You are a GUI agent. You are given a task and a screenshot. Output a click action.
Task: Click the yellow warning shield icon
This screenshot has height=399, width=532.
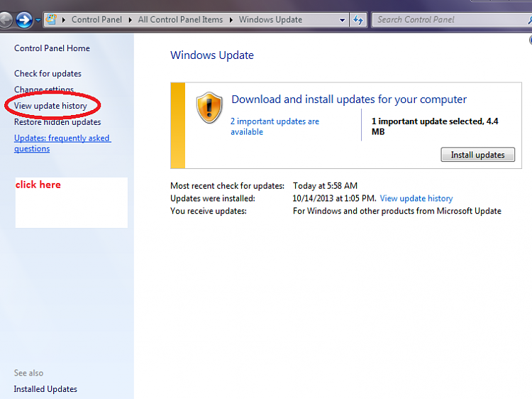click(x=209, y=108)
